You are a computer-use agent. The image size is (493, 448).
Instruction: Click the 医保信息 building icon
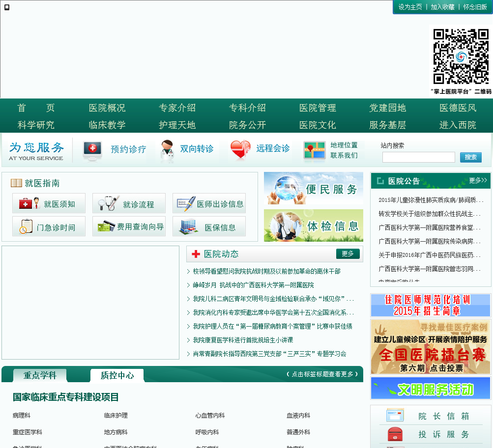tap(189, 226)
